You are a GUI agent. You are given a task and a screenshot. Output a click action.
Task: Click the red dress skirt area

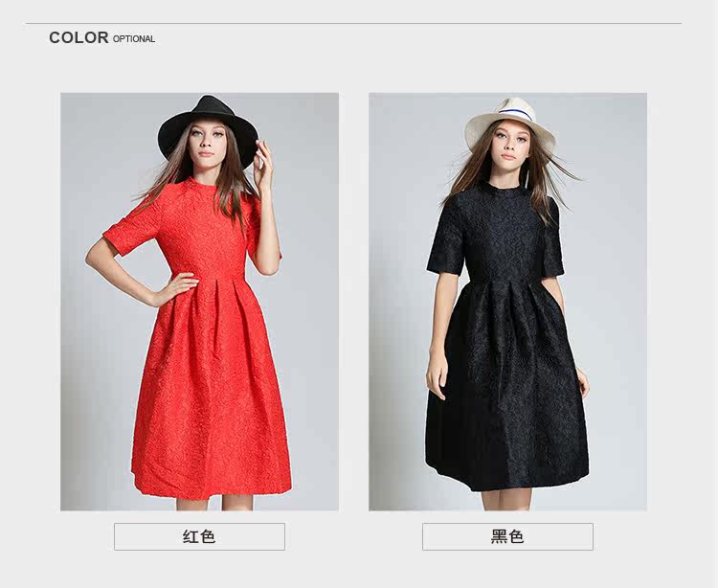tap(212, 389)
